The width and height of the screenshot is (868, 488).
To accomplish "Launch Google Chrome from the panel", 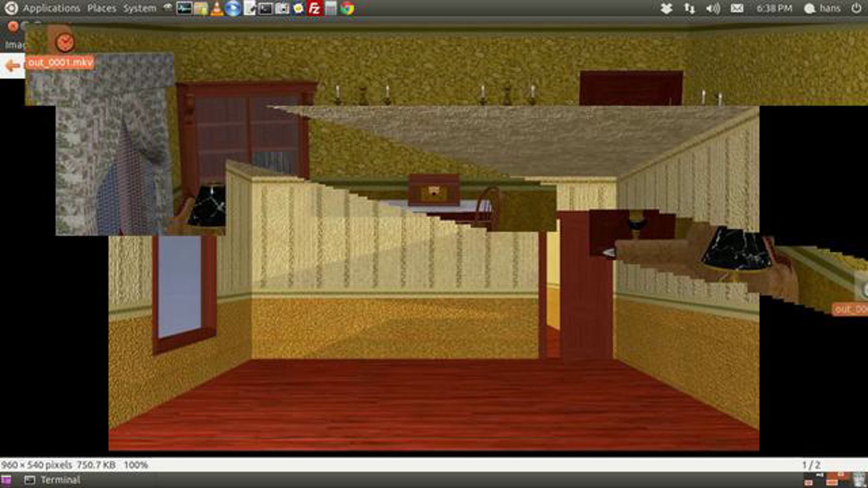I will click(347, 8).
